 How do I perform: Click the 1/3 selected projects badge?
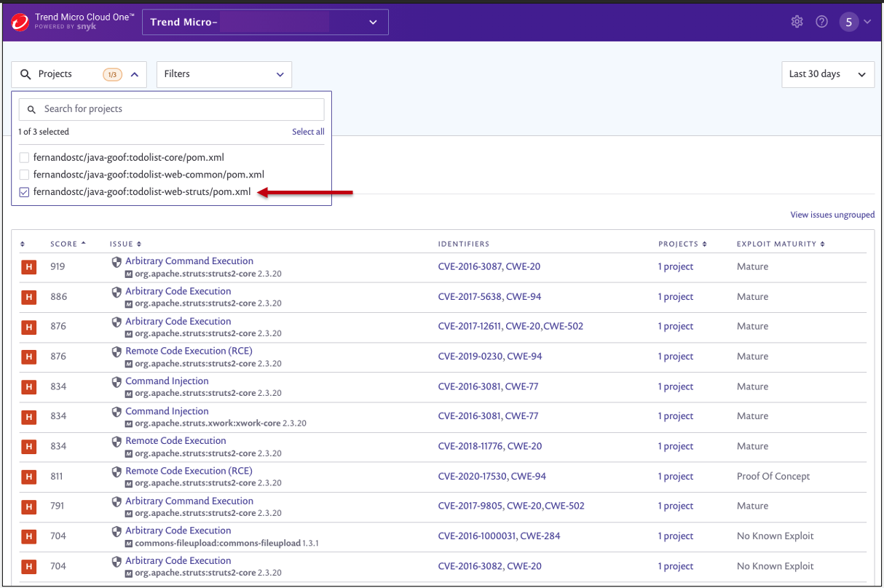click(112, 74)
